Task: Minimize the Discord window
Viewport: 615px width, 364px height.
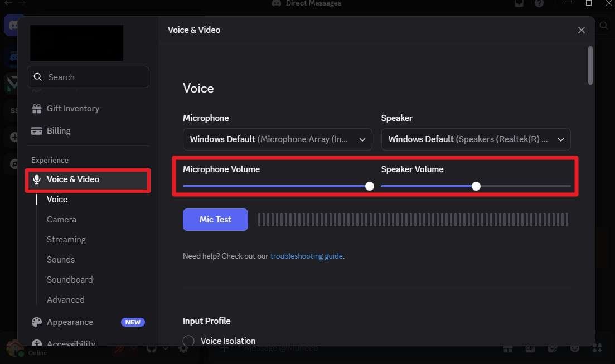Action: (568, 3)
